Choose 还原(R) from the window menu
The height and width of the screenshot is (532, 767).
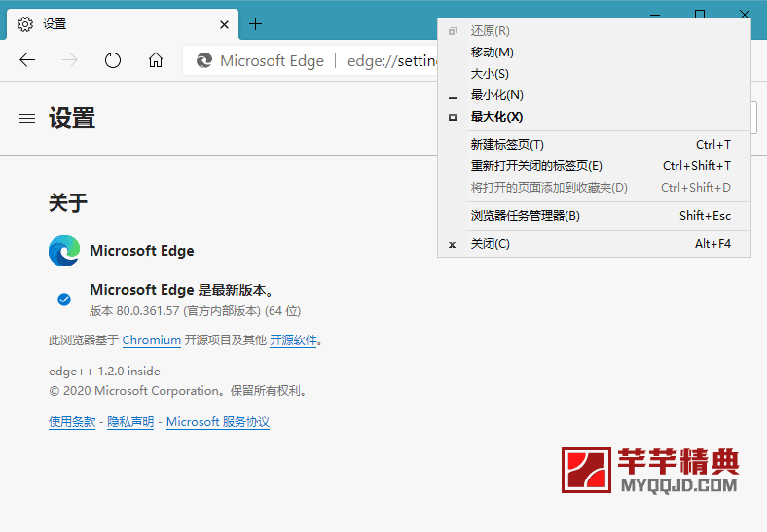[594, 31]
